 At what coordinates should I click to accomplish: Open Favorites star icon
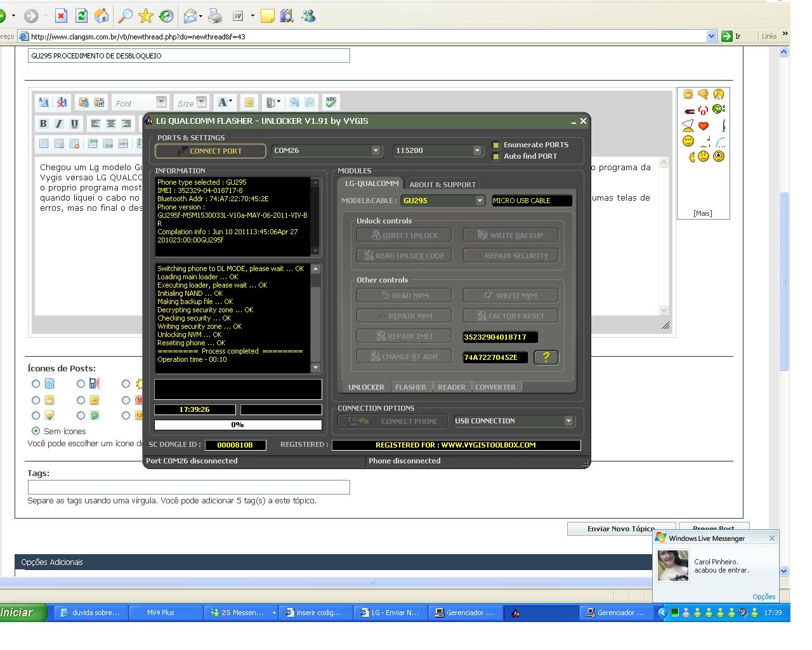coord(146,16)
